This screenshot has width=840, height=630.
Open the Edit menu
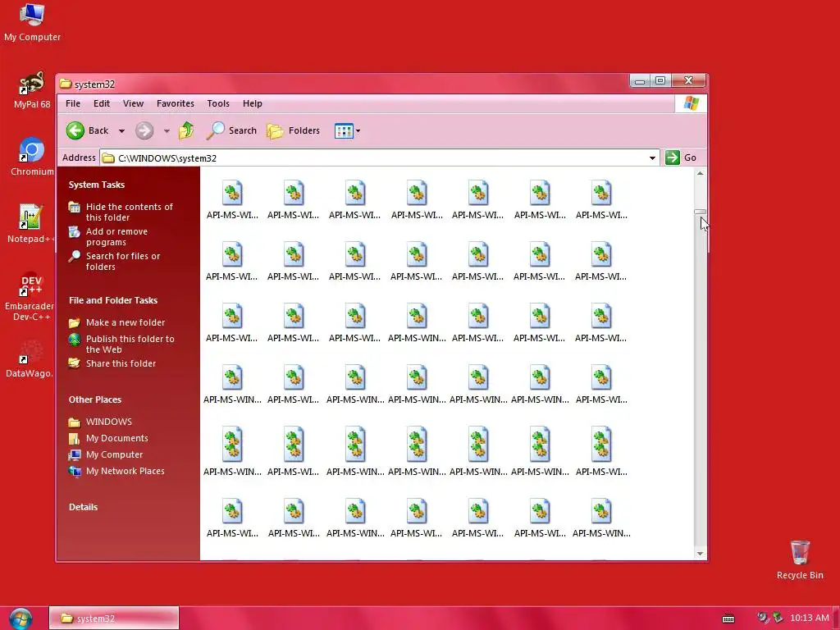tap(101, 103)
